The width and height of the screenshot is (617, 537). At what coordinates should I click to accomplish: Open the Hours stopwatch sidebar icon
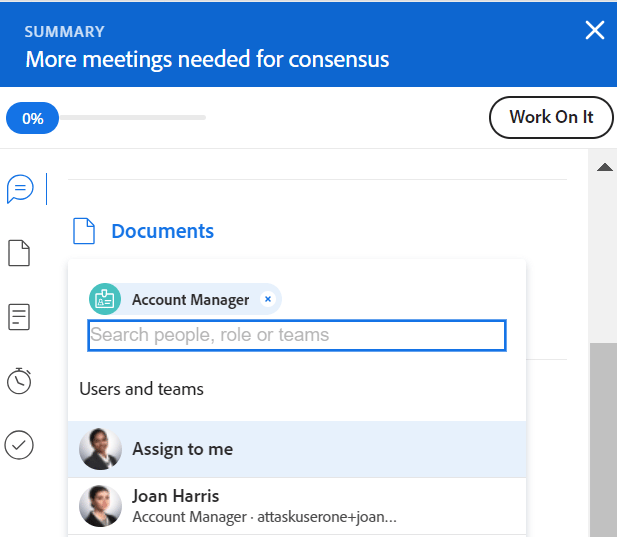point(19,381)
